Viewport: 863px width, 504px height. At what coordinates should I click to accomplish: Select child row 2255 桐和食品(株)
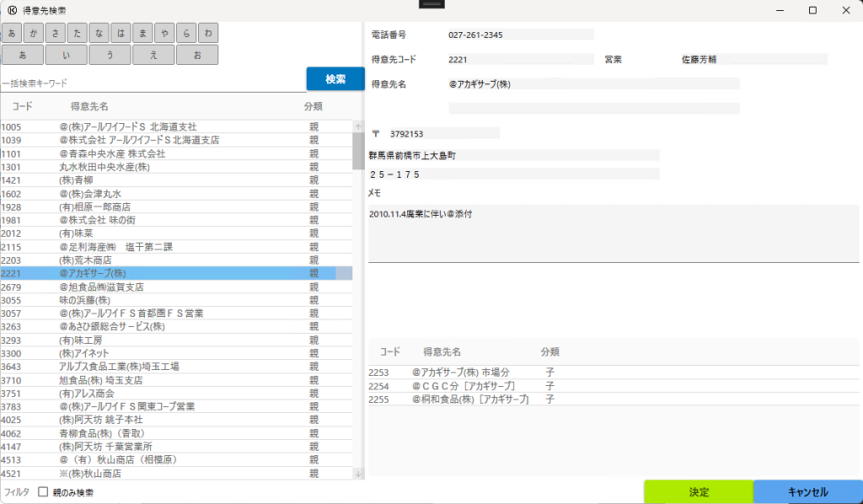click(x=614, y=399)
